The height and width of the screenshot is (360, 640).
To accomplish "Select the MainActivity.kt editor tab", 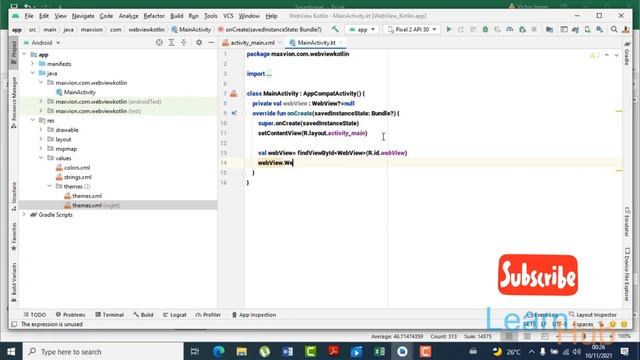I will click(x=316, y=42).
